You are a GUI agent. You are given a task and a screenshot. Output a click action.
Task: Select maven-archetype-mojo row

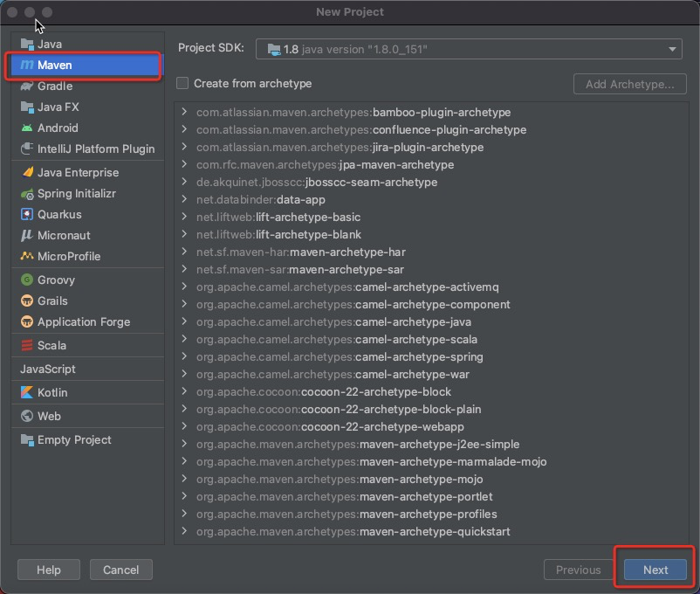click(431, 479)
